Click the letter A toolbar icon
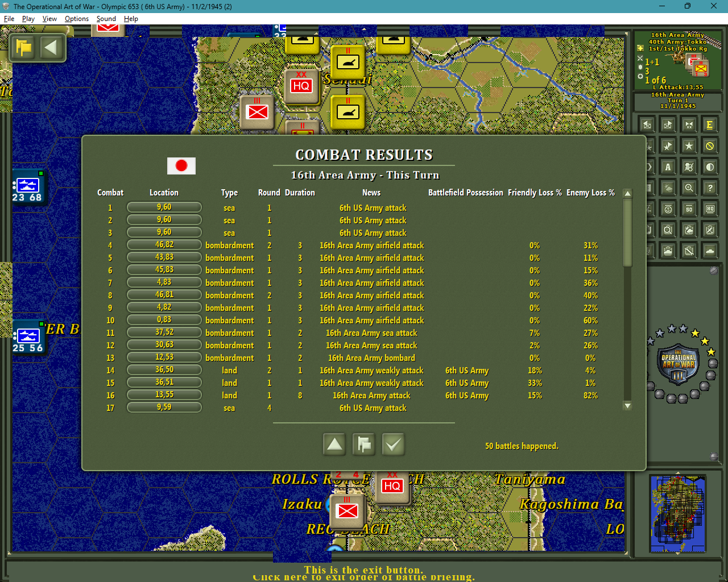 click(668, 167)
